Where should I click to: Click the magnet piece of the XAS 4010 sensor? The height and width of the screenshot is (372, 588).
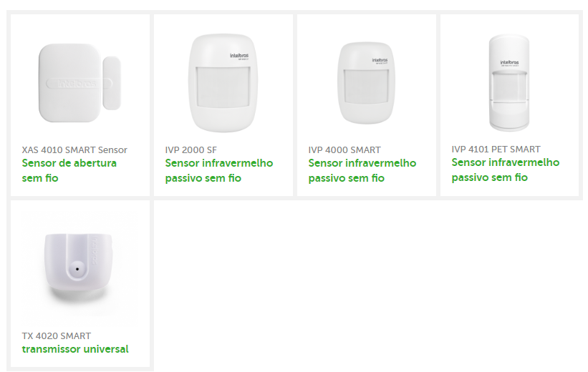(112, 83)
